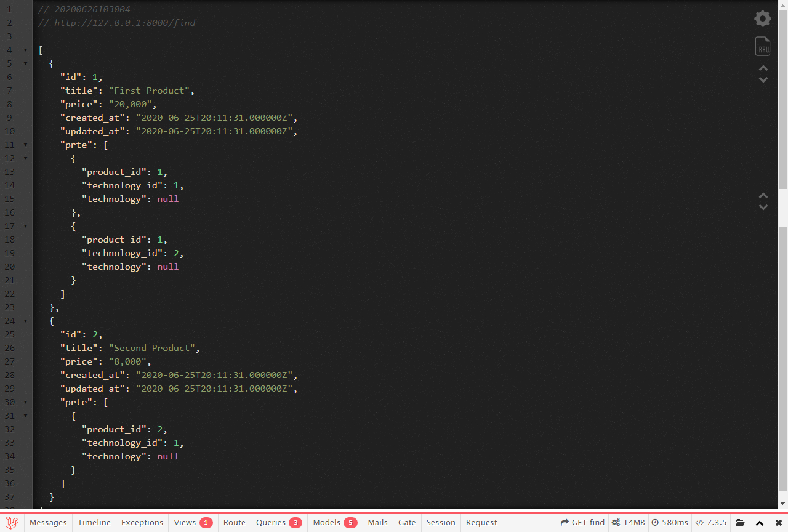
Task: Switch to the Mails tab
Action: pos(378,523)
